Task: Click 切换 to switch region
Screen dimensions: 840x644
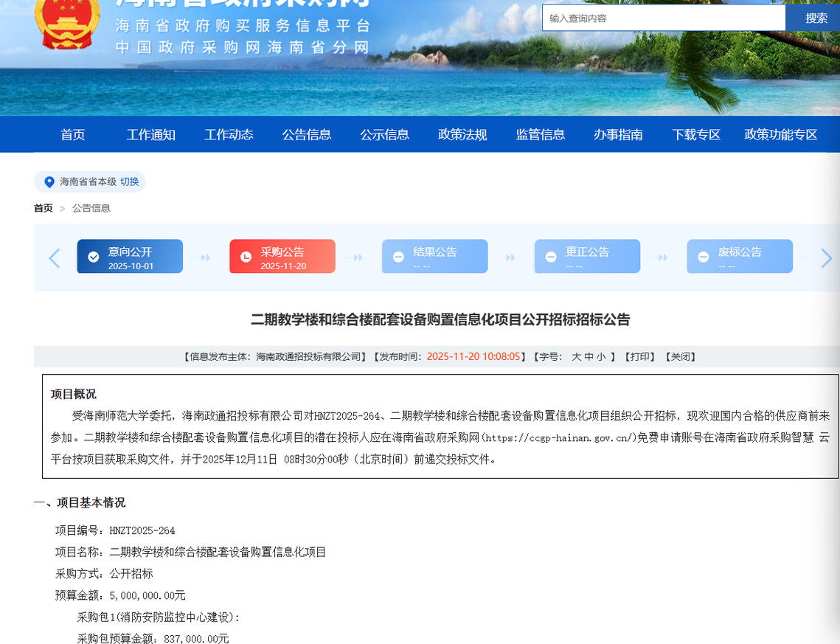Action: [129, 181]
